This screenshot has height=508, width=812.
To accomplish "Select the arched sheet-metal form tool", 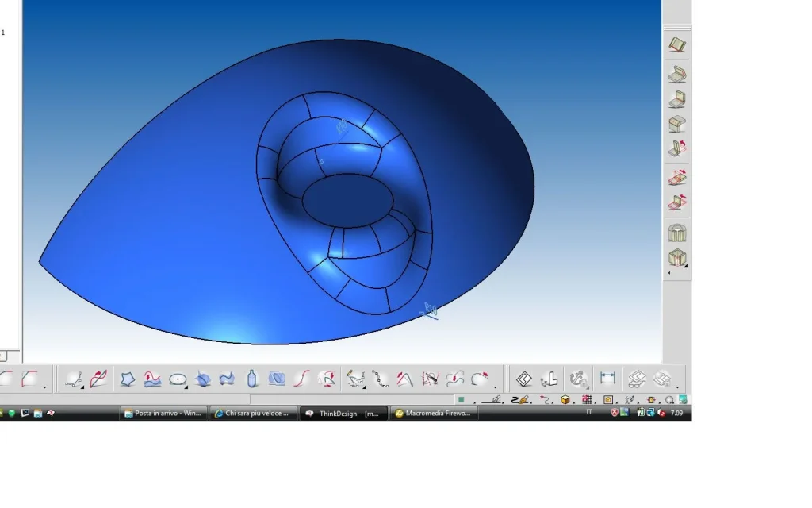I will (677, 233).
